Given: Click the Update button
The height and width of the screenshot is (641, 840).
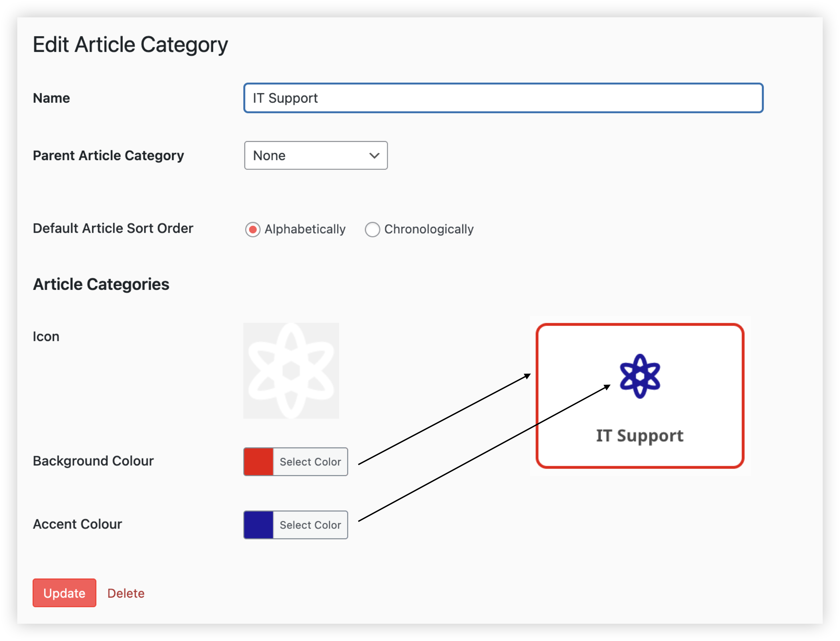Looking at the screenshot, I should click(x=65, y=593).
